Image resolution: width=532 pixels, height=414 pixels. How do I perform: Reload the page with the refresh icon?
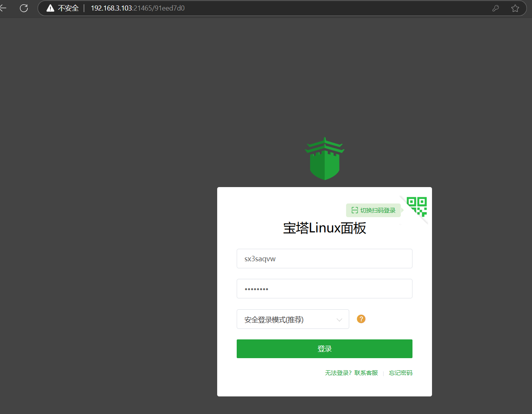(24, 8)
